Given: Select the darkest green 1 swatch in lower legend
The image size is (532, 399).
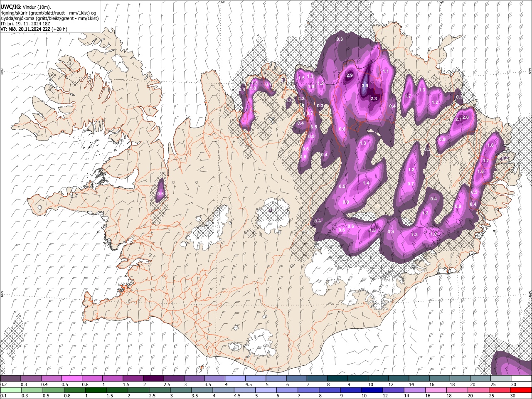Looking at the screenshot, I should pyautogui.click(x=96, y=390).
